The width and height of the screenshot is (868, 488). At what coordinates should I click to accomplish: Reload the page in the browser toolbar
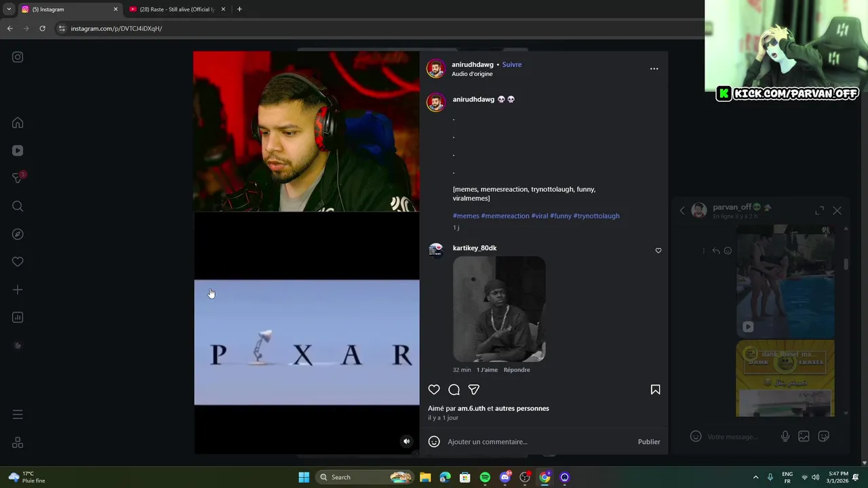42,28
